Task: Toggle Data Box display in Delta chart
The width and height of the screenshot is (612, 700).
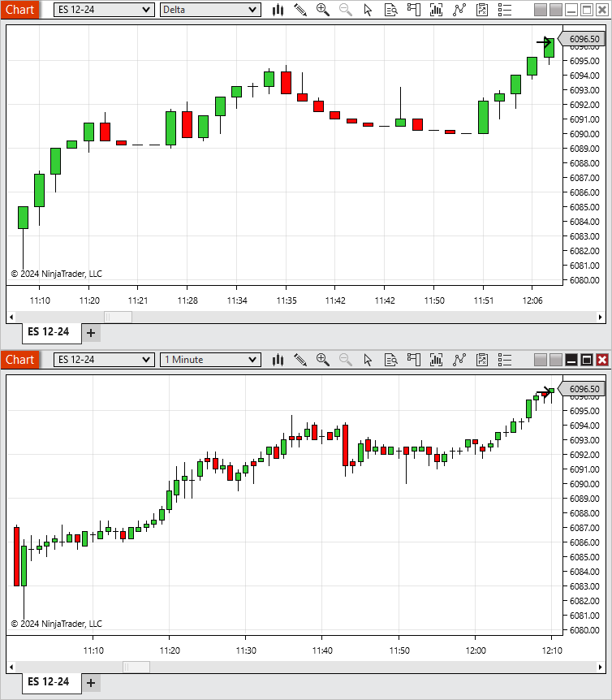Action: click(x=391, y=10)
